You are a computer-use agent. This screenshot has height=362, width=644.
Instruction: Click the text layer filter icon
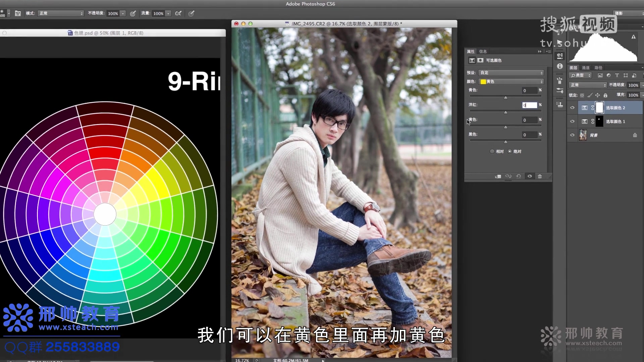[617, 75]
